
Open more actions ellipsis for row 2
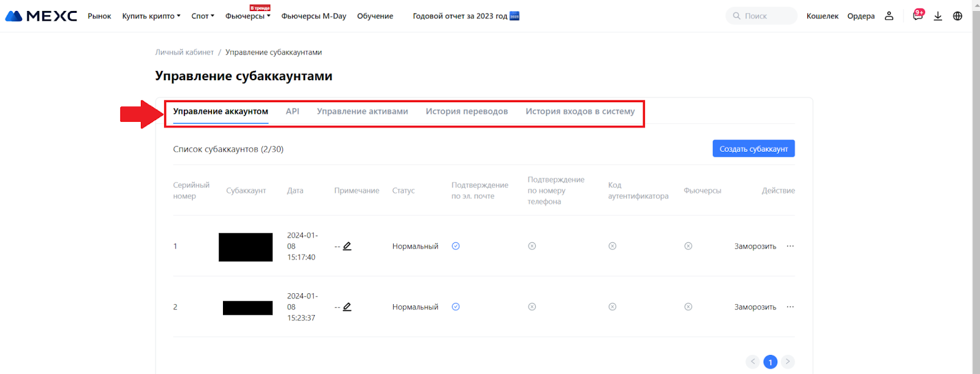pyautogui.click(x=790, y=307)
